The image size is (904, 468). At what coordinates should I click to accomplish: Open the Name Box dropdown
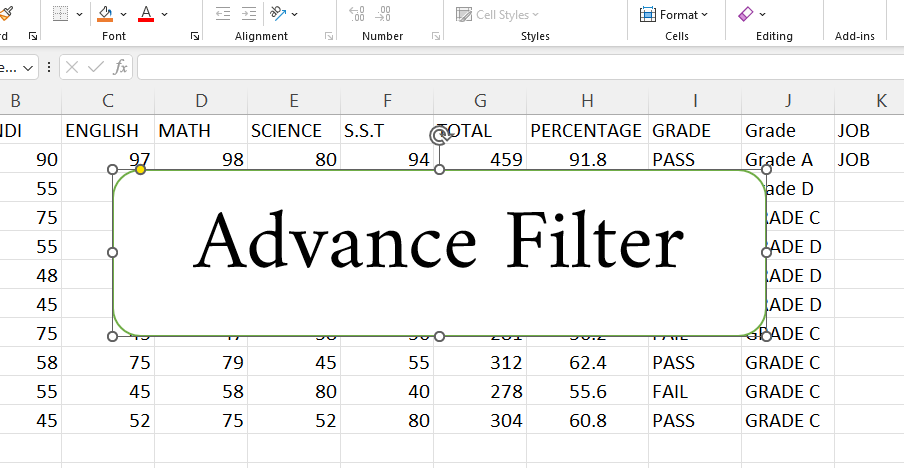click(x=27, y=67)
